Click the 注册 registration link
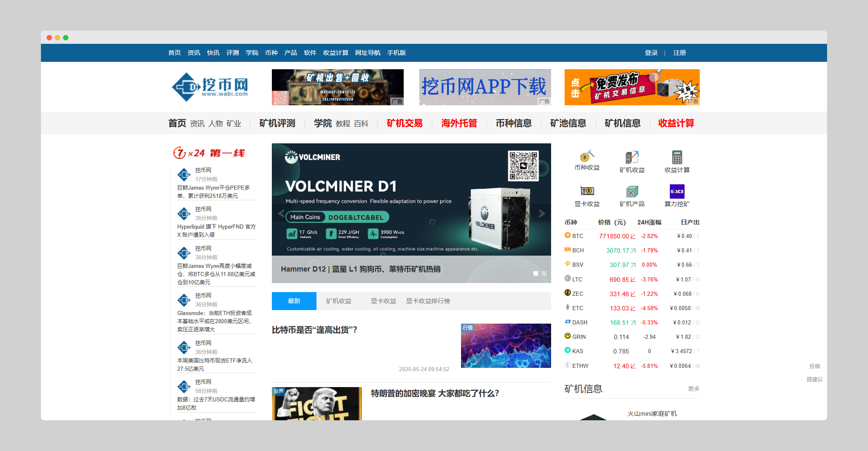This screenshot has height=451, width=868. [679, 52]
